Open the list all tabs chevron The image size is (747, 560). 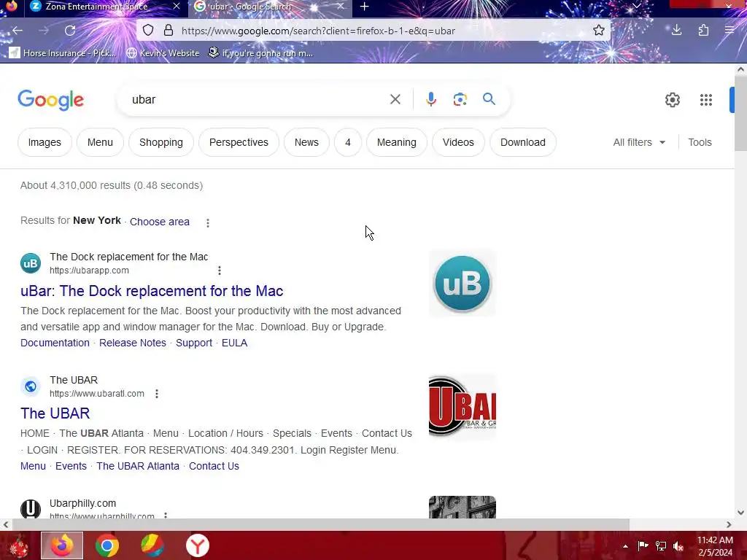tap(636, 6)
